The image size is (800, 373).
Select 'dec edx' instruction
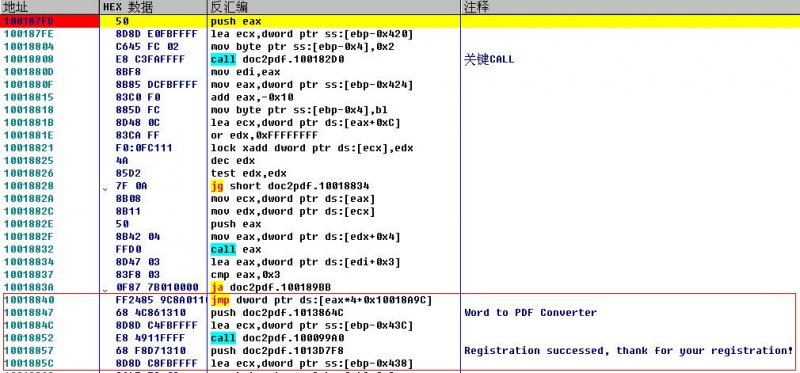(x=233, y=161)
